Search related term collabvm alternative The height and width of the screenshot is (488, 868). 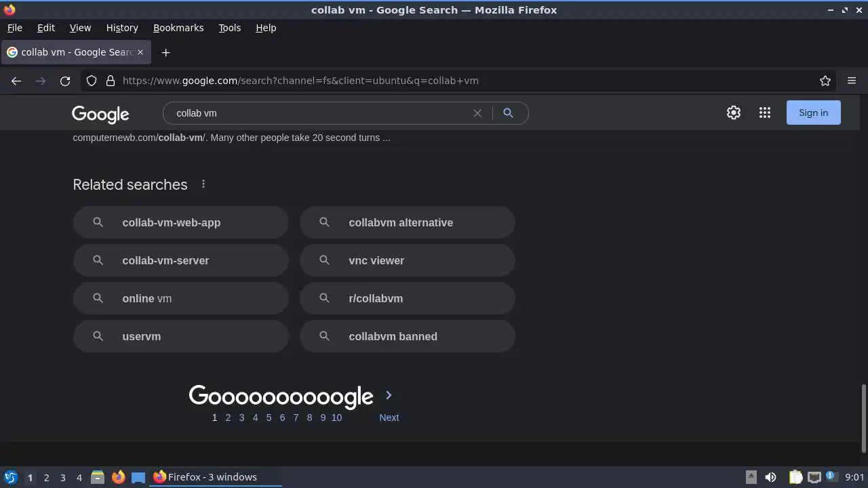[x=408, y=222]
